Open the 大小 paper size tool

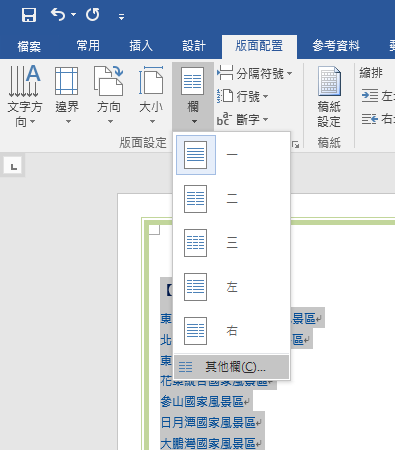(151, 96)
